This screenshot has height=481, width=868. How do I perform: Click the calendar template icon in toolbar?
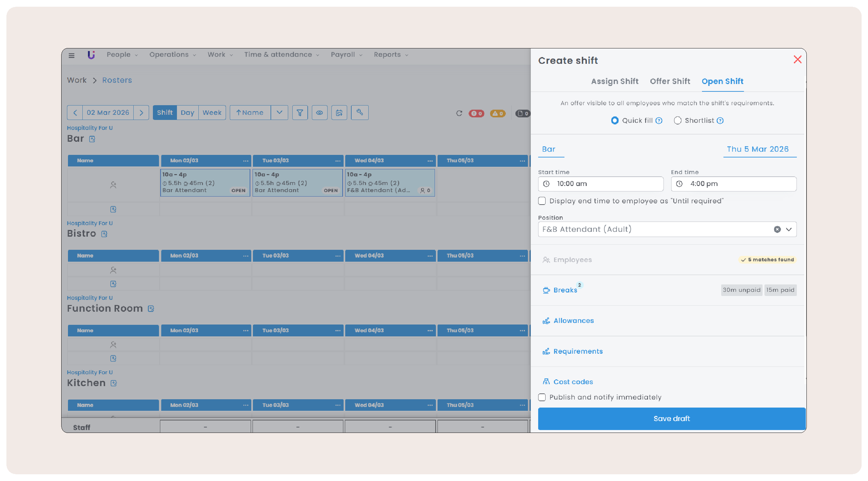tap(339, 113)
